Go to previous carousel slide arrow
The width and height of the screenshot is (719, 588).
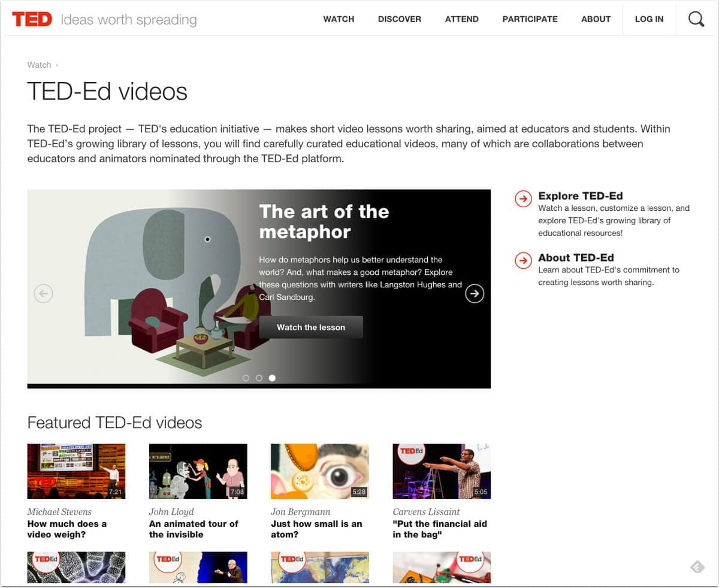(43, 293)
